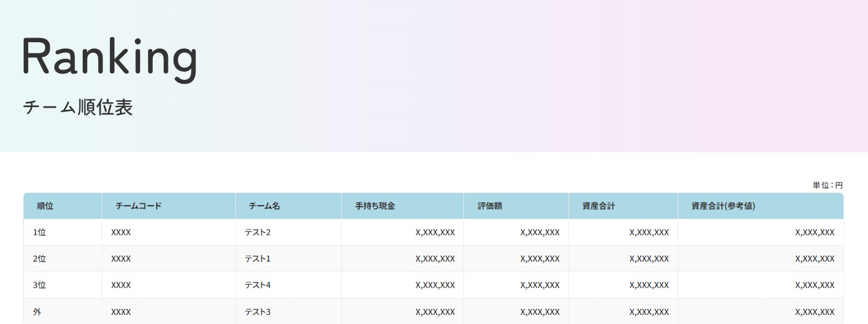Select 手持ち現金 value in テスト1 row
The height and width of the screenshot is (324, 868).
tap(435, 259)
